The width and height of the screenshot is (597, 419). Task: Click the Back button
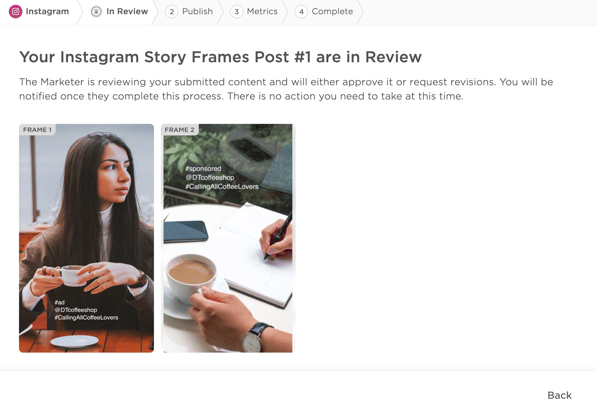[x=559, y=395]
